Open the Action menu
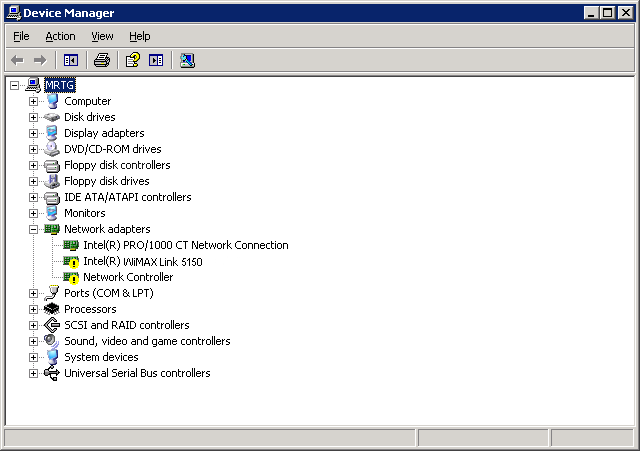Viewport: 640px width, 451px height. (60, 36)
